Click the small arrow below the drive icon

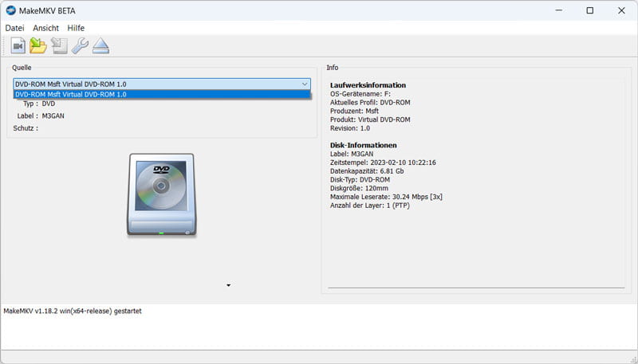pyautogui.click(x=228, y=285)
